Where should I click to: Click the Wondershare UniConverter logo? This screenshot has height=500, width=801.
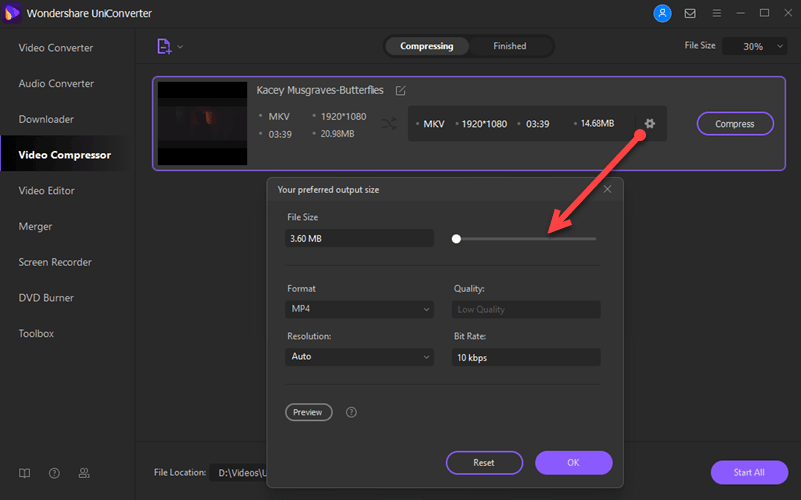11,13
